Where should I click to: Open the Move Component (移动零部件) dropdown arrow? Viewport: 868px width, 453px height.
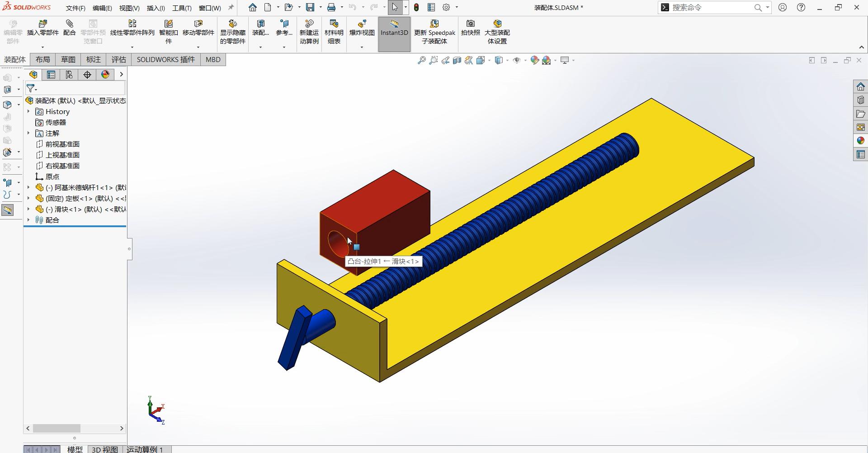click(x=198, y=47)
